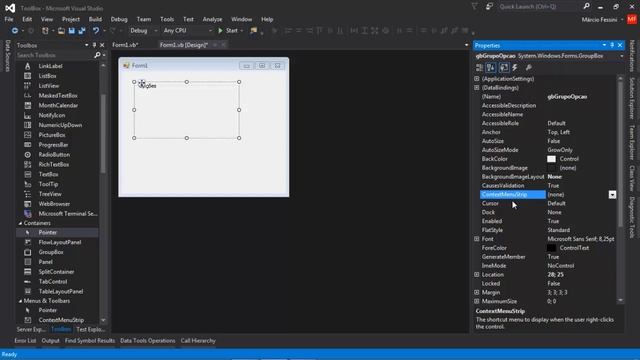Select the RichTextBox control in Toolbox

[53, 164]
